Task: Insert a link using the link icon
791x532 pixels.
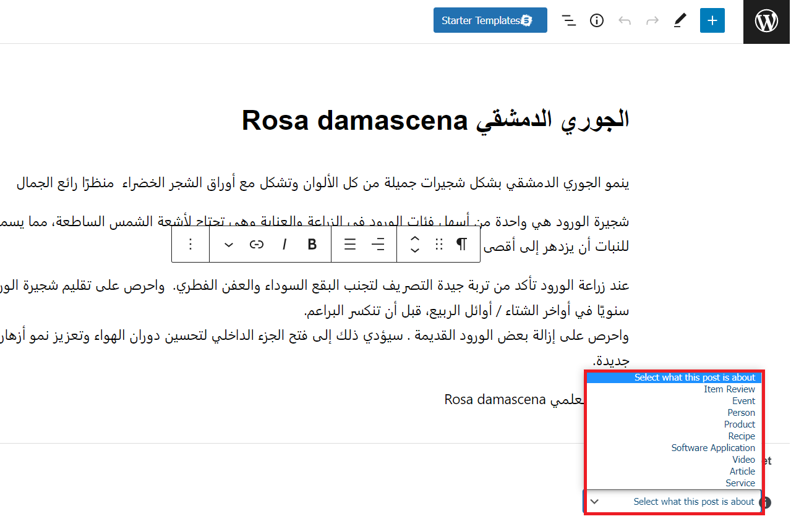Action: pyautogui.click(x=256, y=245)
